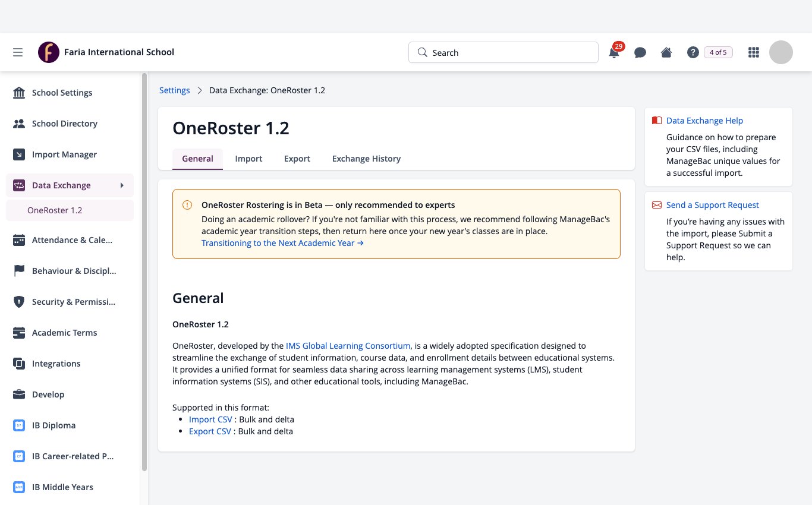Open the hamburger menu icon
Viewport: 812px width, 505px height.
[18, 52]
